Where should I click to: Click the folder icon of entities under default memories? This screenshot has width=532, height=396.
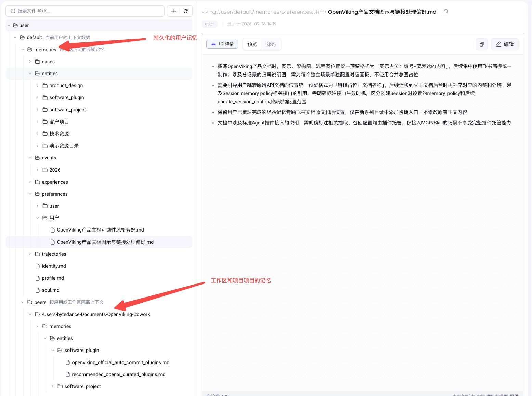click(x=37, y=74)
